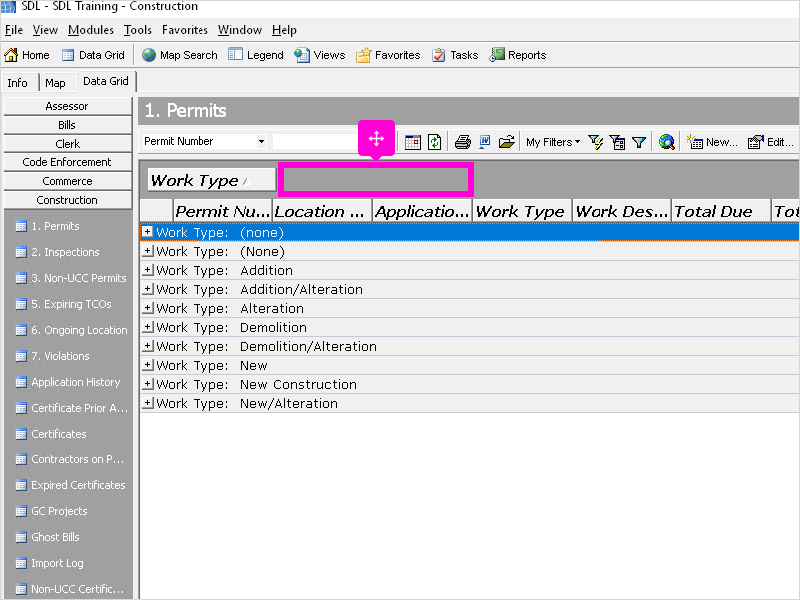
Task: Expand the Work Type Demolition/Alteration group
Action: [147, 346]
